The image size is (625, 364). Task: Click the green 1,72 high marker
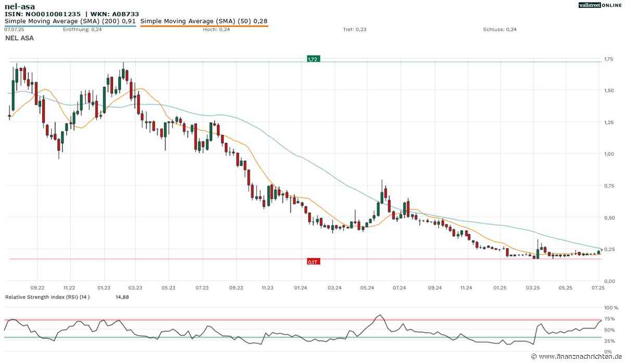coord(312,59)
